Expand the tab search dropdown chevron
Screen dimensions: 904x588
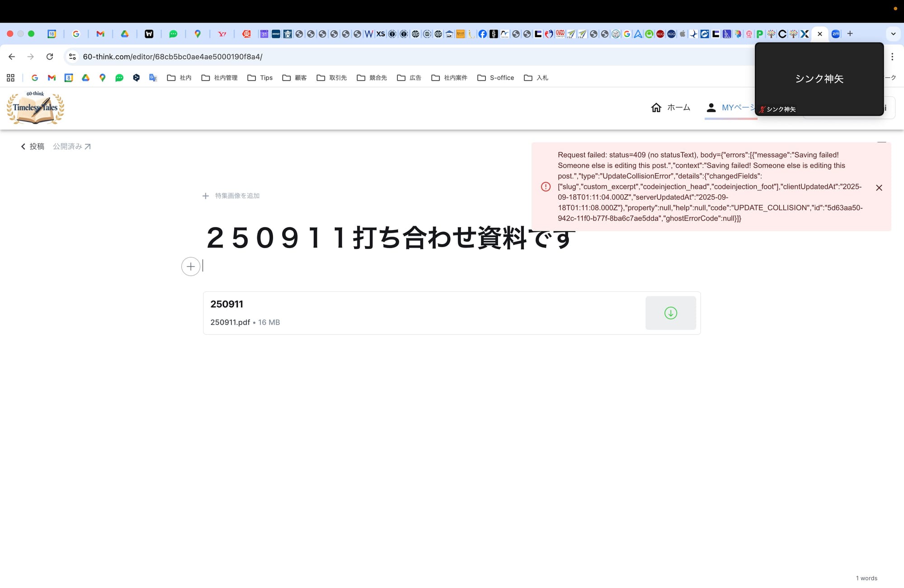click(x=893, y=34)
